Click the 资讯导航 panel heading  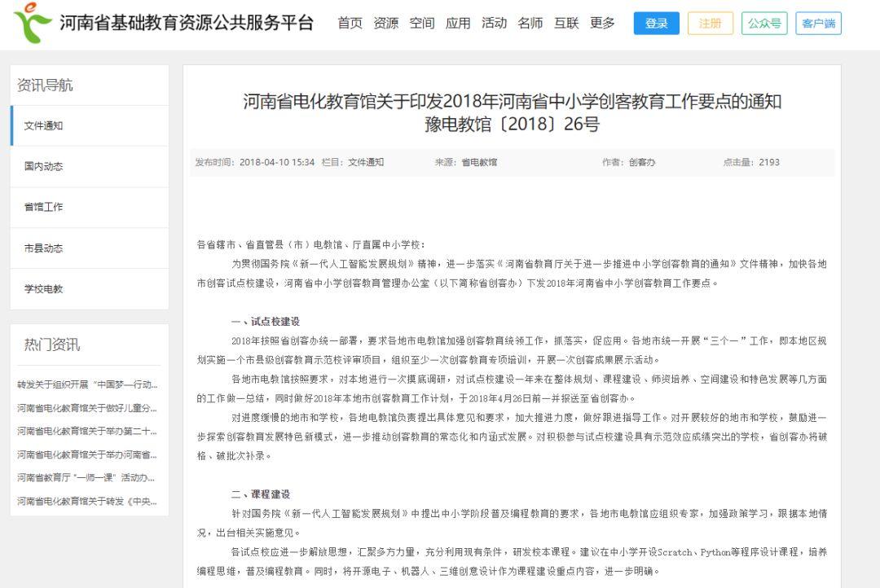[x=45, y=86]
